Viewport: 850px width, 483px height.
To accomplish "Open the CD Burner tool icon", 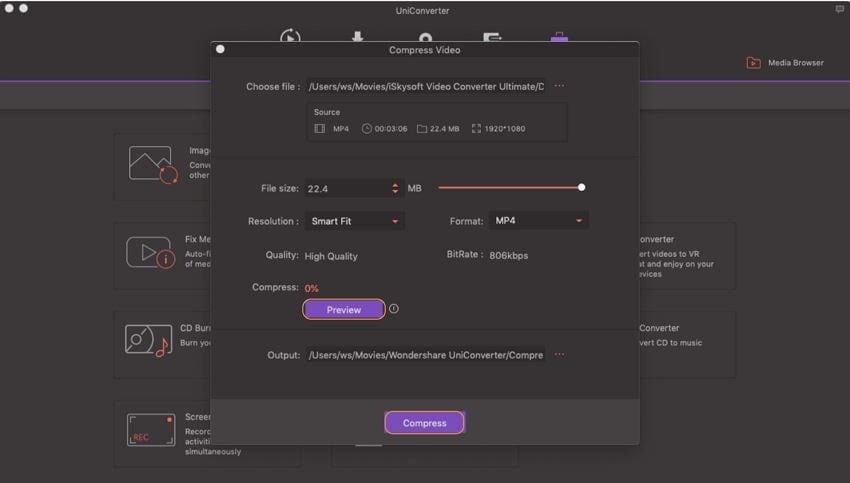I will click(x=148, y=340).
